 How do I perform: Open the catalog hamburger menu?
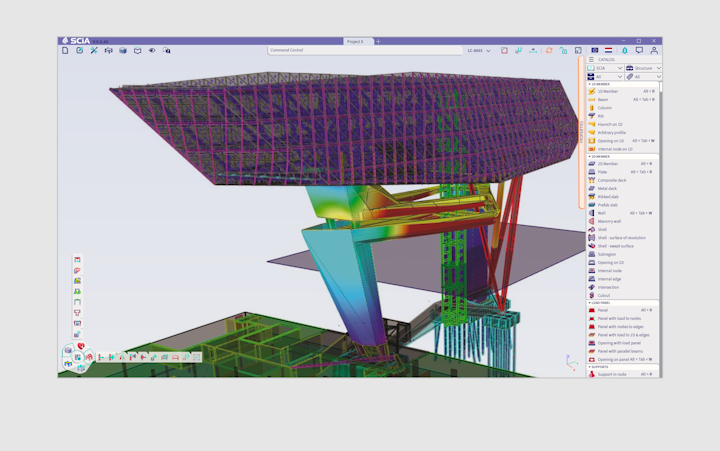pos(591,59)
